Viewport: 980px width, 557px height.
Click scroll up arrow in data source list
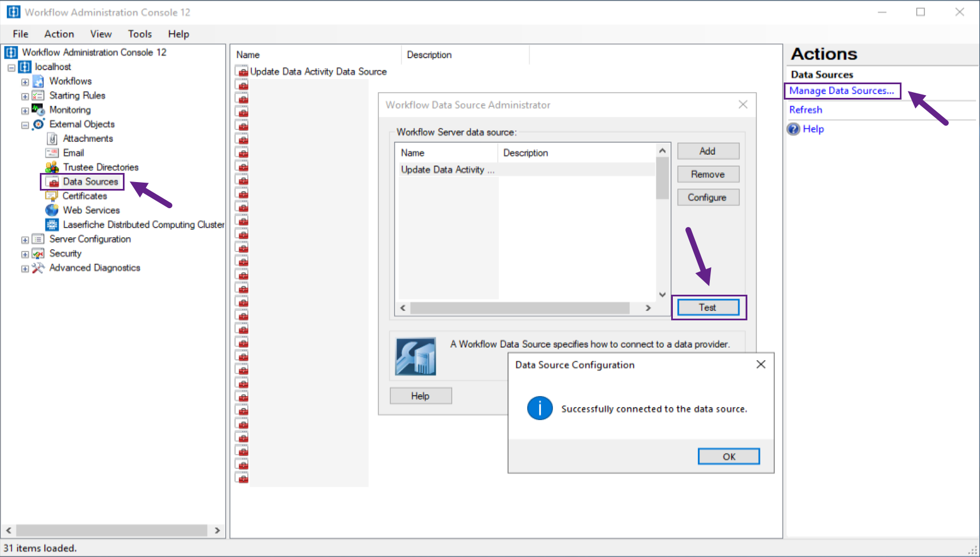click(662, 150)
